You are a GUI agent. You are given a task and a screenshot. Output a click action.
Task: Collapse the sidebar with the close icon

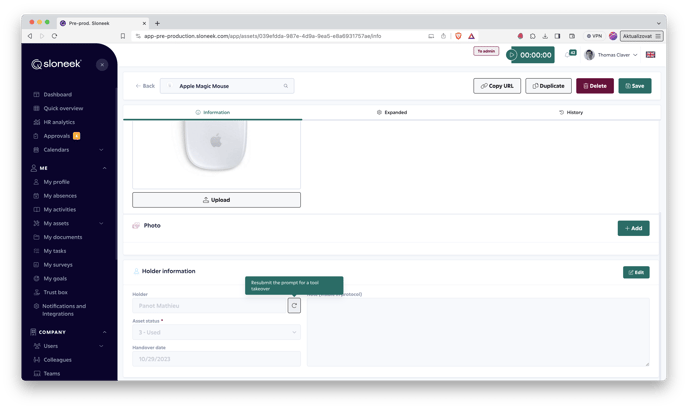click(x=102, y=64)
